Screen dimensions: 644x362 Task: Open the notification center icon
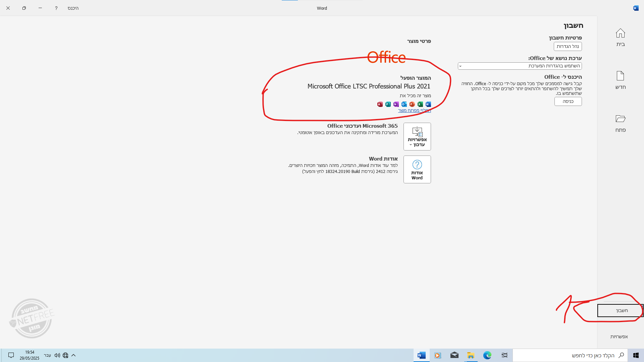(11, 355)
